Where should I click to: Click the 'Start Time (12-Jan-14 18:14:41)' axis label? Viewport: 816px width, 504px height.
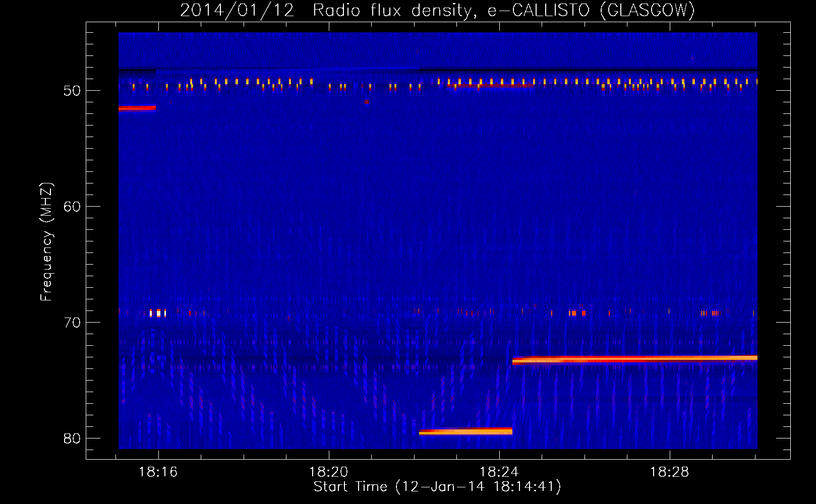coord(437,487)
